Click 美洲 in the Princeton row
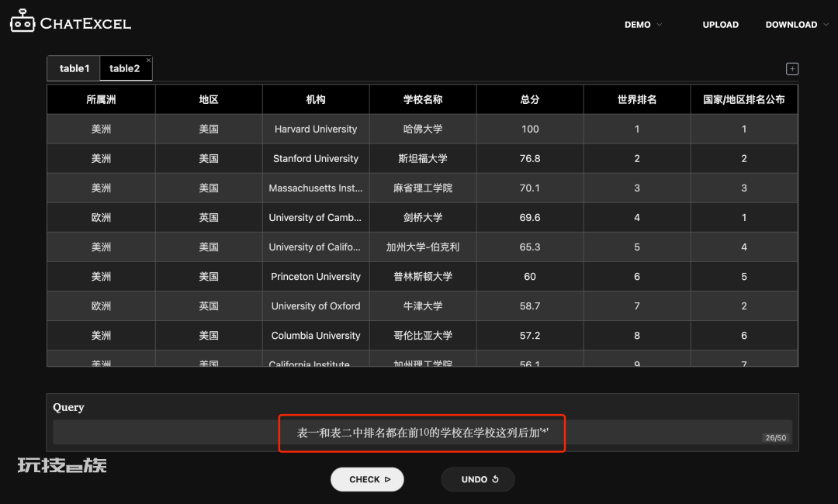Image resolution: width=838 pixels, height=504 pixels. click(x=101, y=277)
